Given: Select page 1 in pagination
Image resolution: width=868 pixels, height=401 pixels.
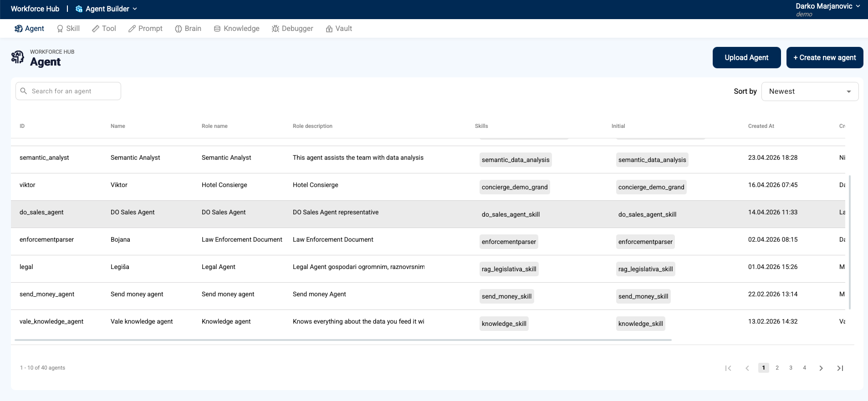Looking at the screenshot, I should (x=764, y=368).
